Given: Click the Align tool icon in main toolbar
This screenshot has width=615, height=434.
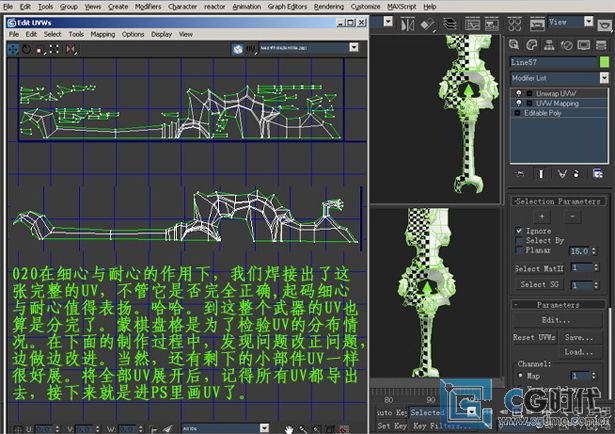Looking at the screenshot, I should point(427,25).
